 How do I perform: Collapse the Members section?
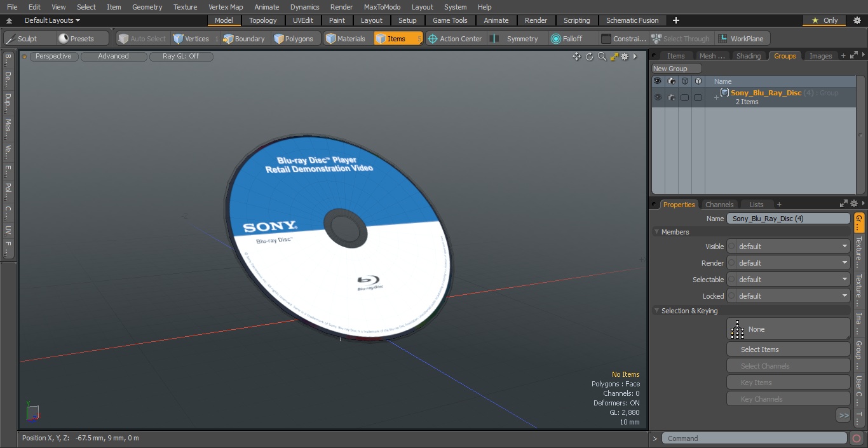pyautogui.click(x=656, y=232)
